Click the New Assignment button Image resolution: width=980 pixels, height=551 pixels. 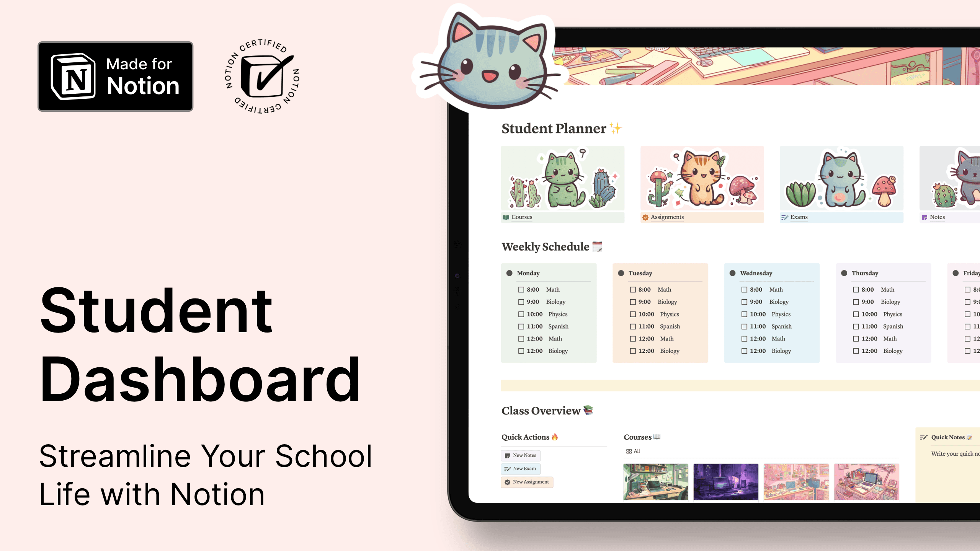[528, 481]
